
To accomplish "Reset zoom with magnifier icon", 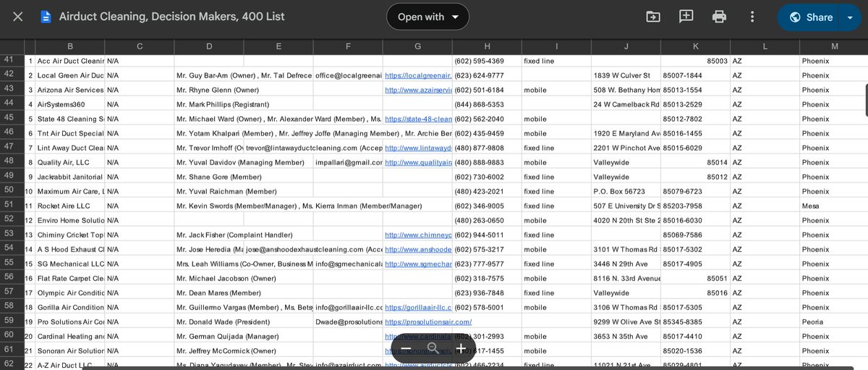I will [x=433, y=348].
